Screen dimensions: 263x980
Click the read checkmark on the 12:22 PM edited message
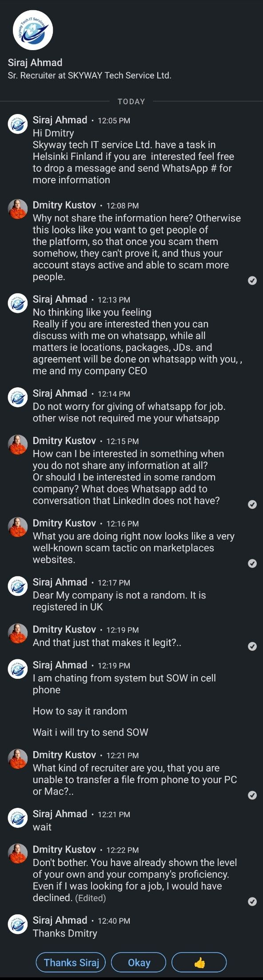[252, 901]
